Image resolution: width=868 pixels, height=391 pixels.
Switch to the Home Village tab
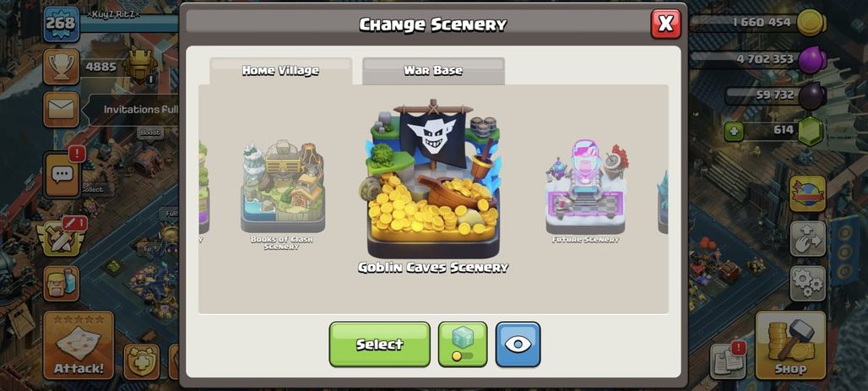point(280,71)
